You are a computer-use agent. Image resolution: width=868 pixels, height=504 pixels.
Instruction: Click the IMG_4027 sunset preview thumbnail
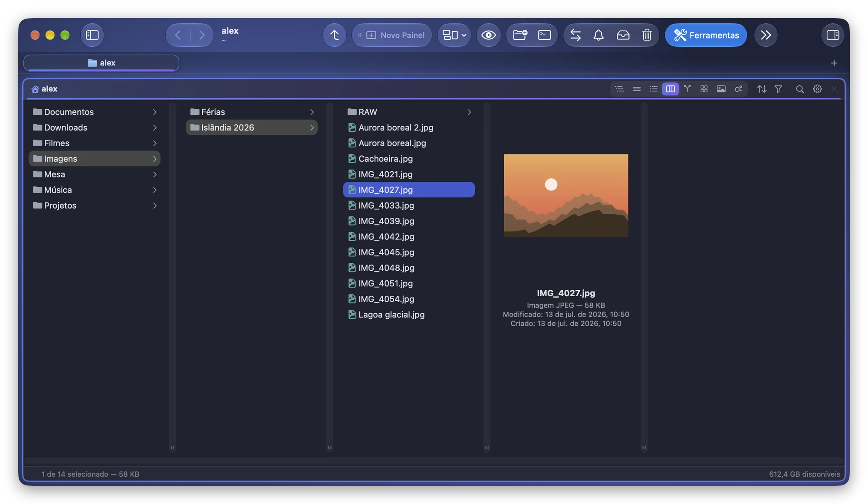566,196
